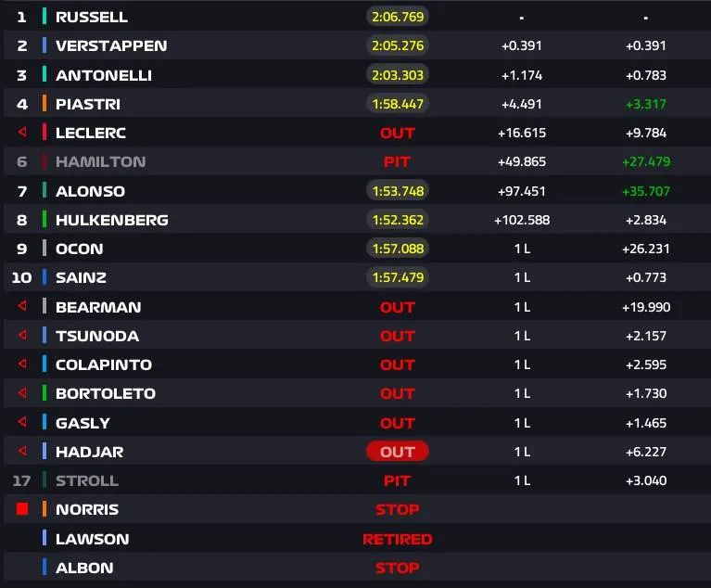
Task: Click Albon's STOP status label
Action: [398, 568]
